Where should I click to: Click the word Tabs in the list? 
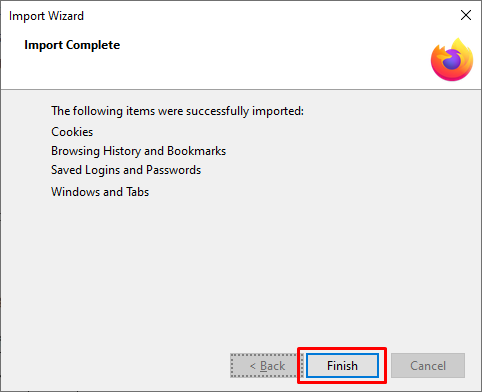137,192
